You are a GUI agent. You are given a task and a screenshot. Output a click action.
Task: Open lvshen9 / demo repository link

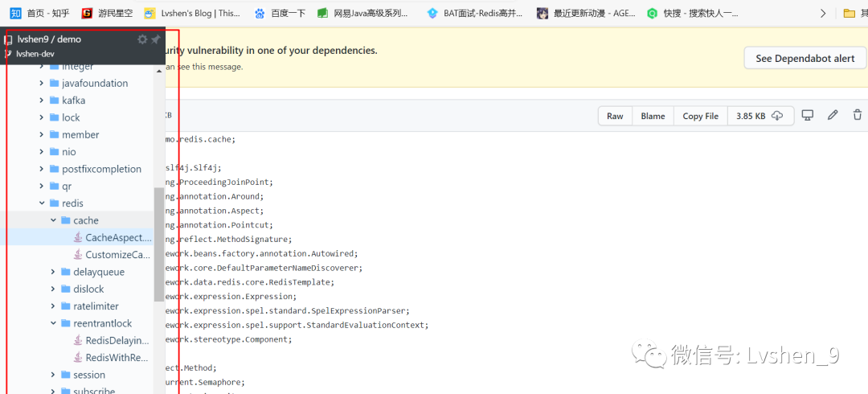pos(49,39)
